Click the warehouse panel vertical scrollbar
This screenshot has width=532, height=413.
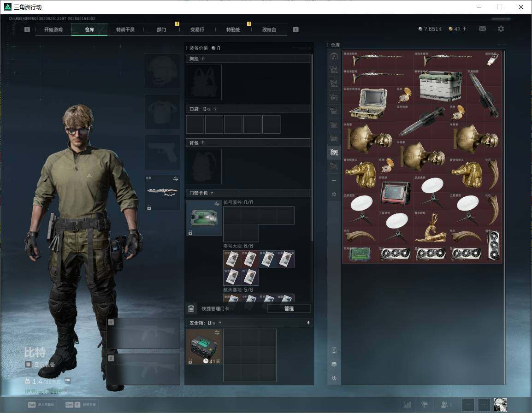504,217
